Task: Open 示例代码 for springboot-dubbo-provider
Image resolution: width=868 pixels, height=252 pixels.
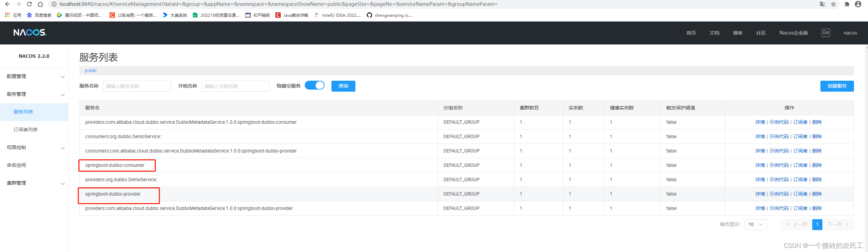Action: [779, 194]
